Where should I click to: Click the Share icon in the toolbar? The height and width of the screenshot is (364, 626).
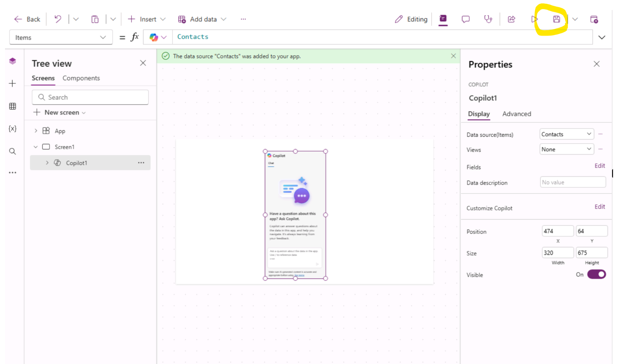coord(511,19)
